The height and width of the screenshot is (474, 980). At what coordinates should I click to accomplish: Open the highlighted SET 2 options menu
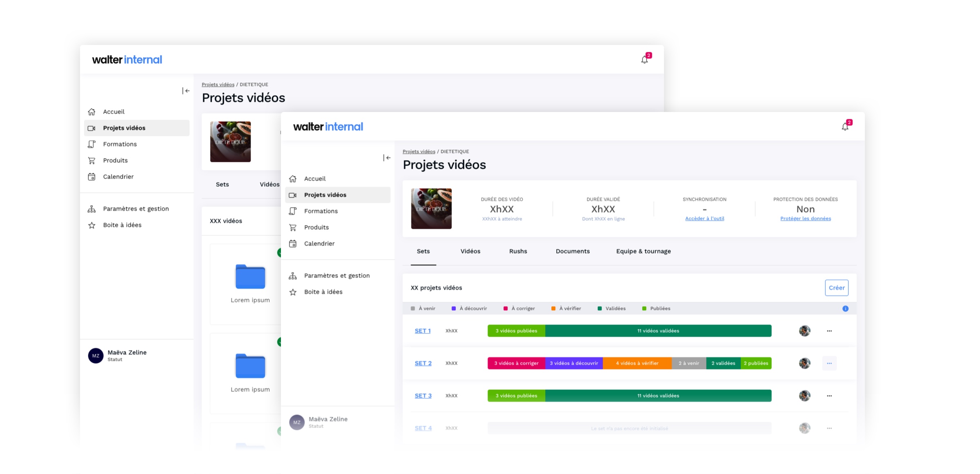(x=829, y=363)
